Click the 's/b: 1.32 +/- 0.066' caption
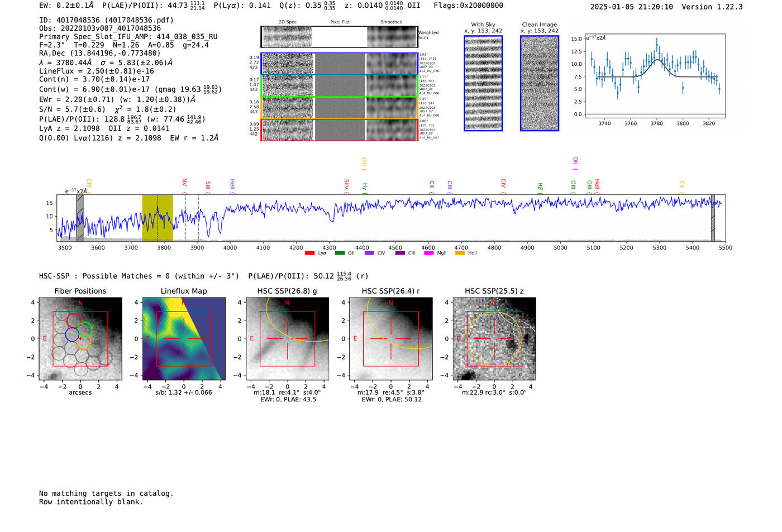The image size is (782, 532). click(x=184, y=392)
